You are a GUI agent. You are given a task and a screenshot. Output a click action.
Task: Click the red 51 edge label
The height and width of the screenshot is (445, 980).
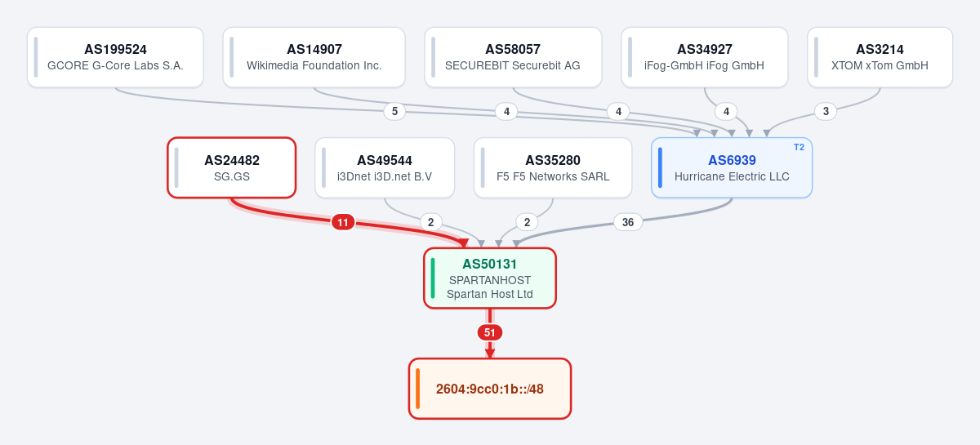490,332
